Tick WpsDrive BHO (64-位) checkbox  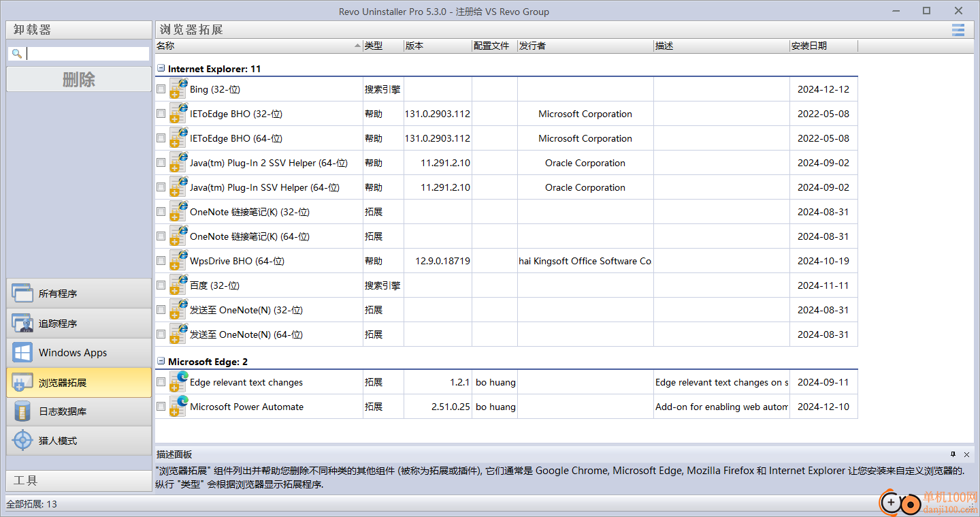[161, 260]
